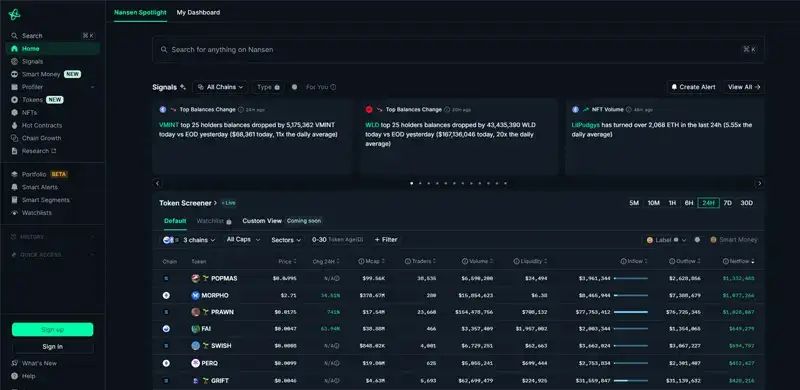Screen dimensions: 800x390
Task: Open Smart Alerts in the sidebar
Action: coord(40,187)
